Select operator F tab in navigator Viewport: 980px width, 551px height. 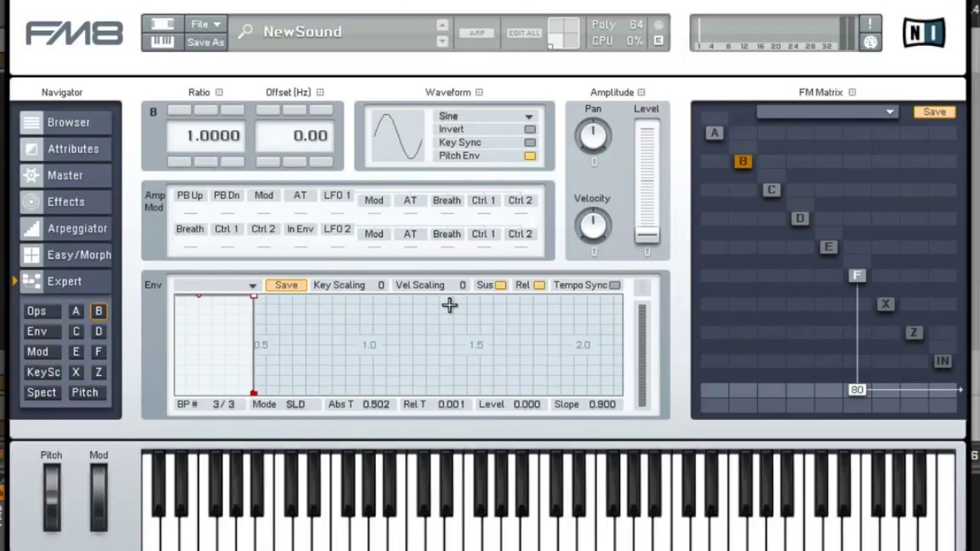98,352
